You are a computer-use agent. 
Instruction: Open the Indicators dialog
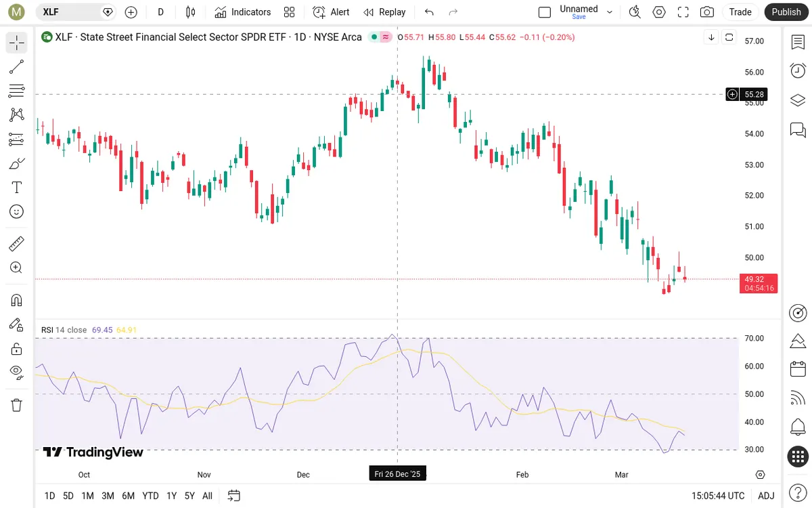pos(242,12)
